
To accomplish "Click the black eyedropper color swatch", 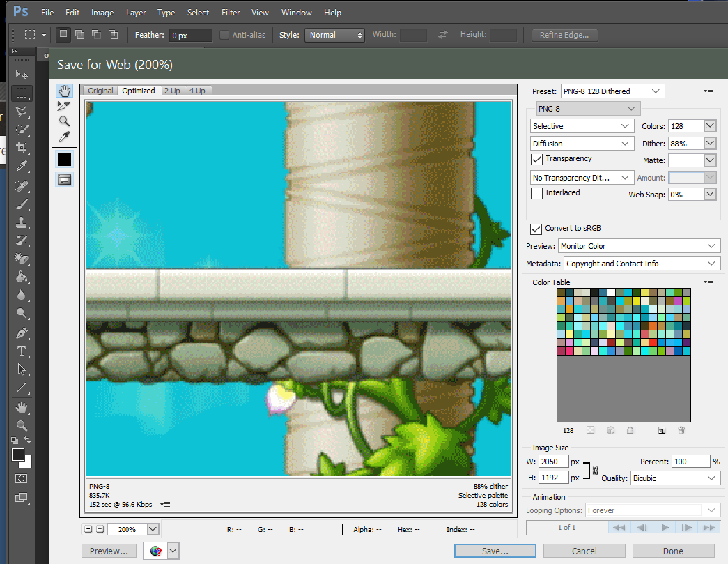I will [x=65, y=160].
